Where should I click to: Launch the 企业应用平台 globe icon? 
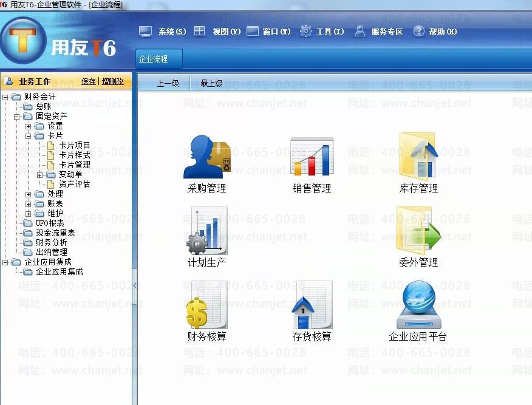418,305
